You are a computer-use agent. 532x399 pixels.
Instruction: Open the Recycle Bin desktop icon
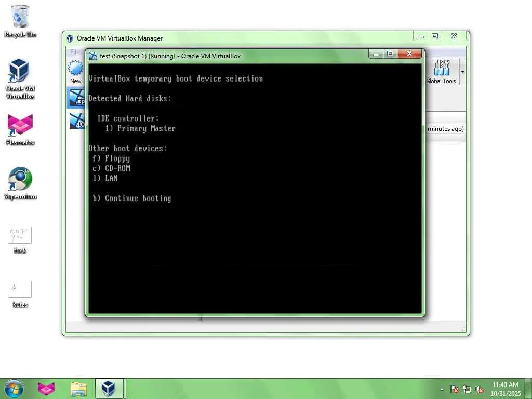[20, 21]
